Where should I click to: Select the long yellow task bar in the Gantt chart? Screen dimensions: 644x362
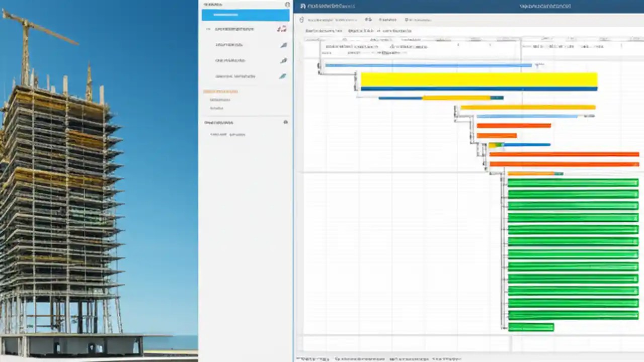[x=478, y=79]
